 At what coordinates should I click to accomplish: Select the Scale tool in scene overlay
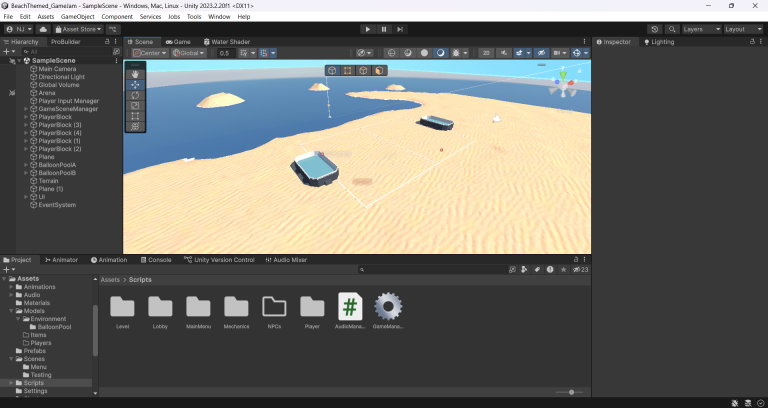(135, 105)
